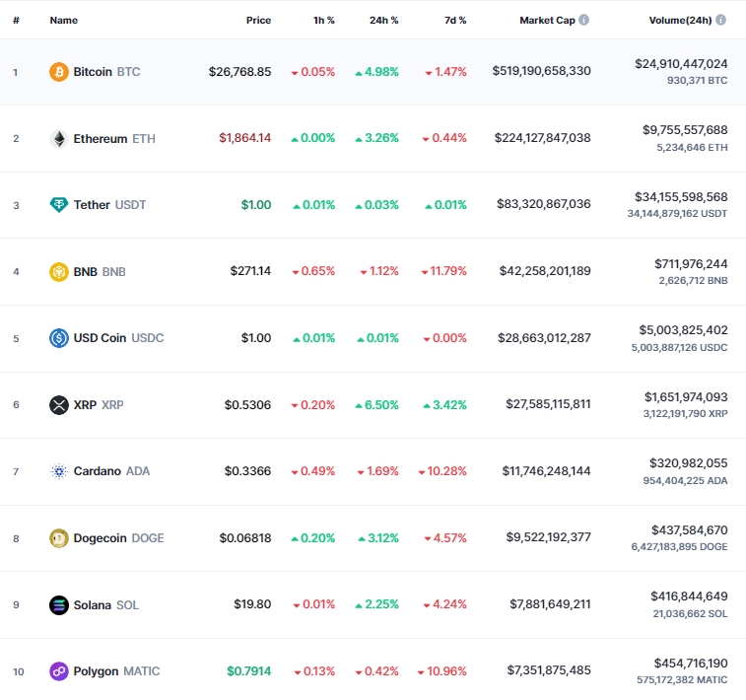This screenshot has height=700, width=746.
Task: Click Tether market cap $83,320,867,036
Action: pyautogui.click(x=544, y=204)
